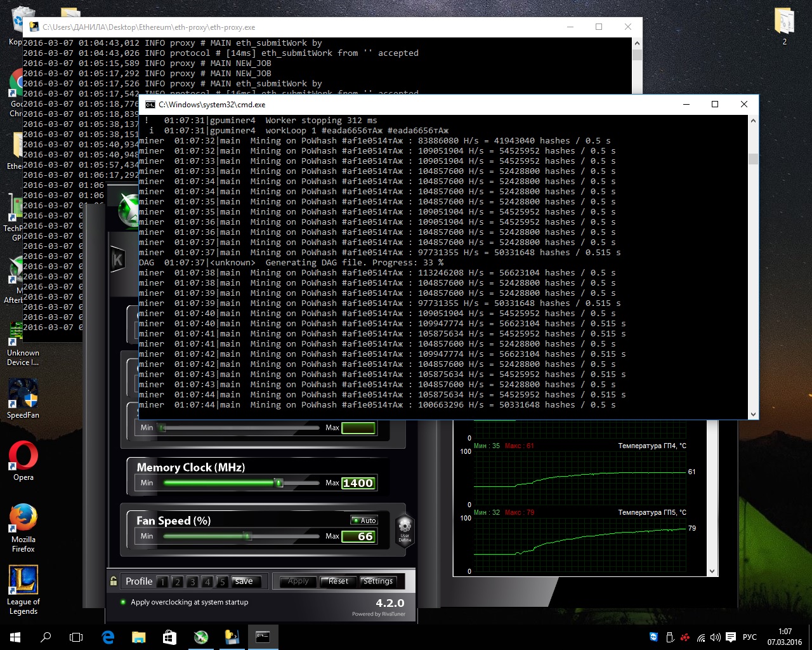Click the folder named 2 on desktop
The image size is (812, 650).
pos(785,25)
